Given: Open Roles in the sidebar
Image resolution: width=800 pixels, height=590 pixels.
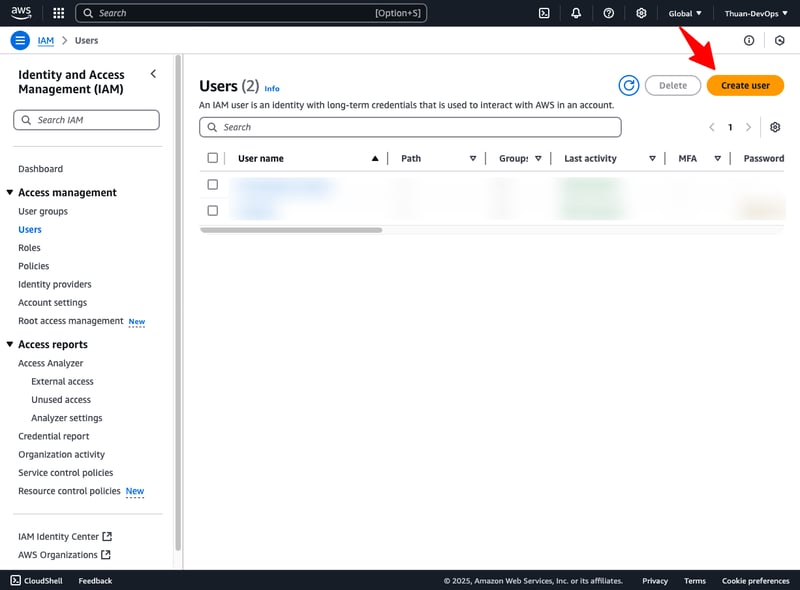Looking at the screenshot, I should [29, 248].
